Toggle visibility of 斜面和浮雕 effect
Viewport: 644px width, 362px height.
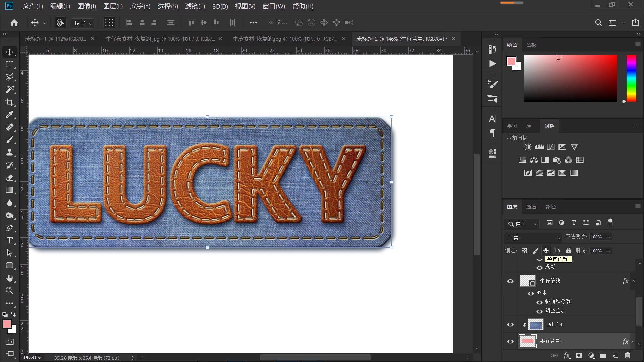(539, 302)
